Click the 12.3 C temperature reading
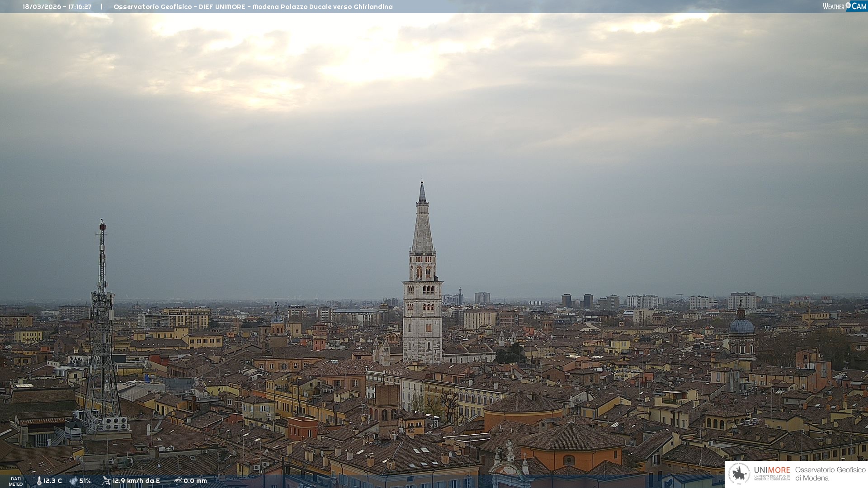868x488 pixels. [52, 481]
